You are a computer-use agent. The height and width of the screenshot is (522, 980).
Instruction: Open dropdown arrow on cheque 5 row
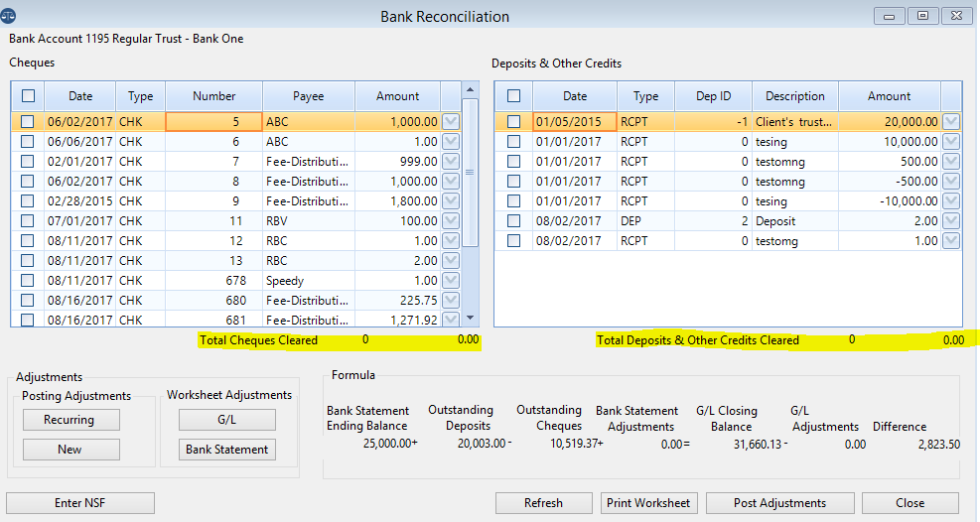(451, 122)
